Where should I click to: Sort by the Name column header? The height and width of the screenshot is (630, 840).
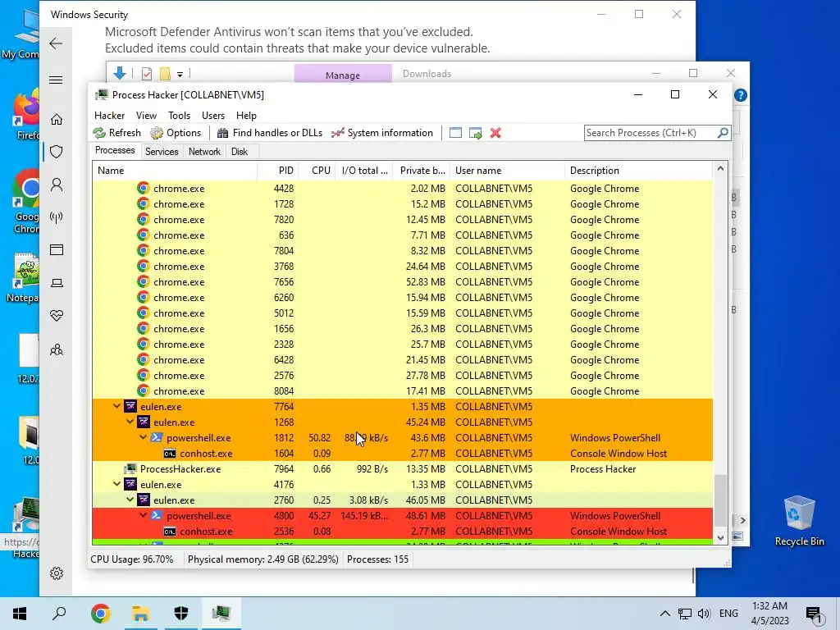(175, 171)
